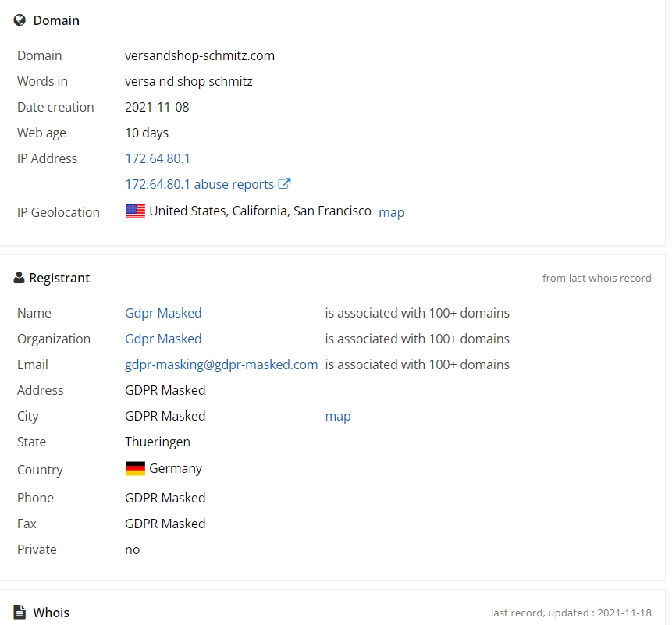Viewport: 672px width, 625px height.
Task: Click the Germany flag icon
Action: click(136, 468)
